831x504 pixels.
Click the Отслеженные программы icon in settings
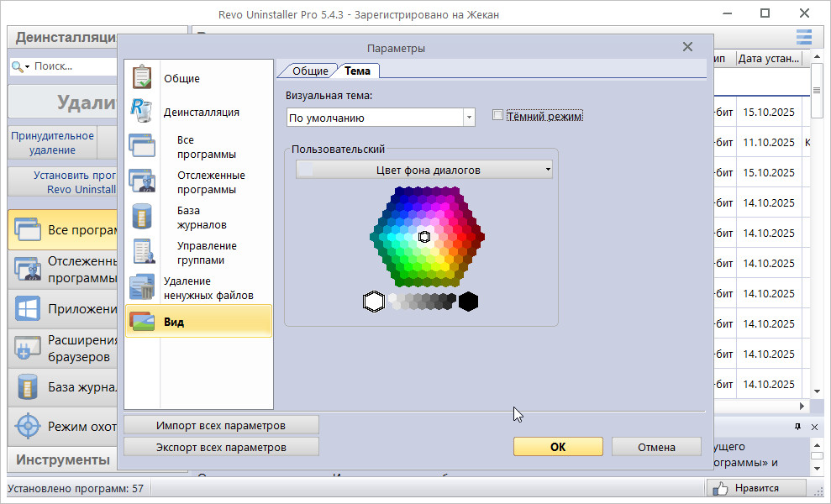[x=141, y=181]
